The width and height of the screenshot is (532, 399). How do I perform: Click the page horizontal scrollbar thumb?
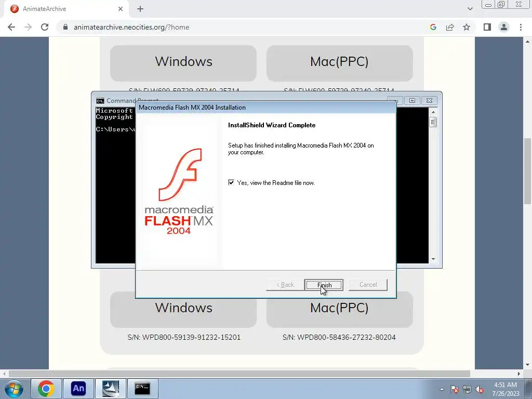(239, 374)
